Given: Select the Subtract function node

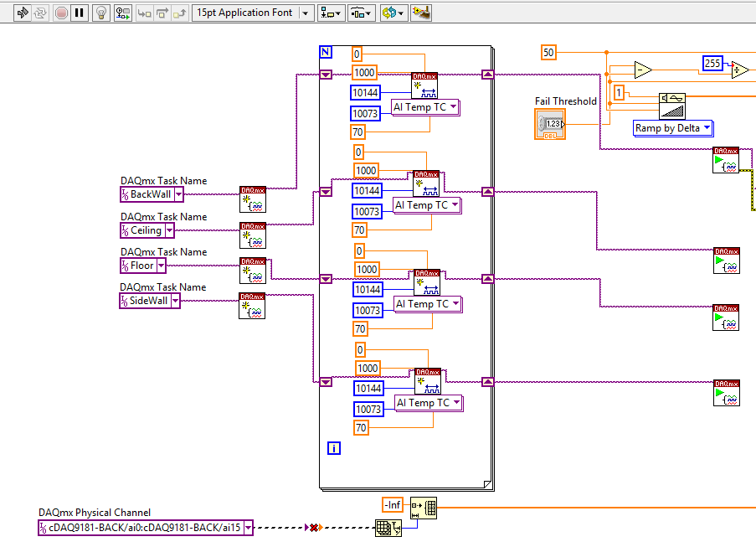Looking at the screenshot, I should point(643,70).
